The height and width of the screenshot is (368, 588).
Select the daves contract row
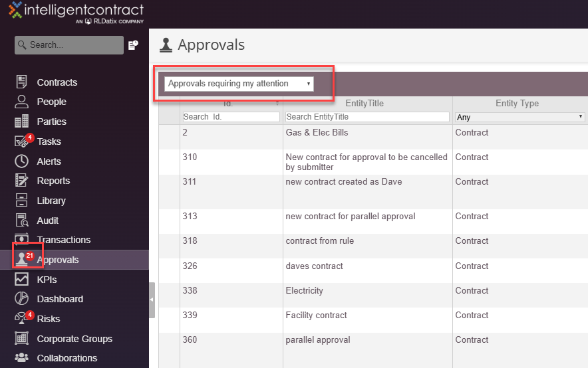(373, 270)
